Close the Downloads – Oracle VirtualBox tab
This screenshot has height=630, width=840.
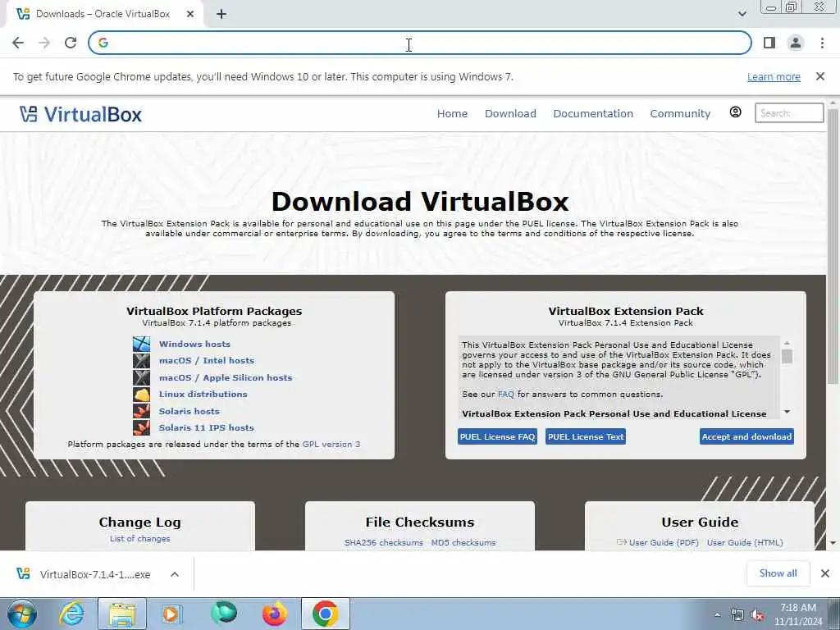pyautogui.click(x=190, y=15)
